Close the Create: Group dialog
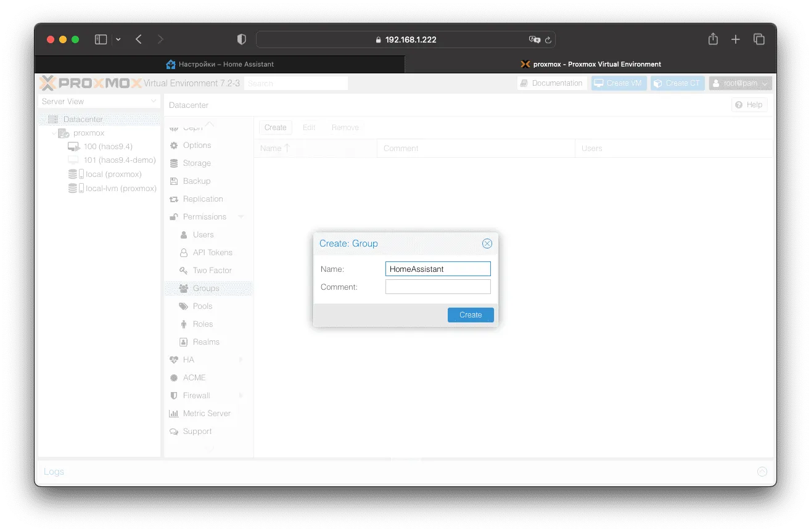811x532 pixels. tap(487, 243)
